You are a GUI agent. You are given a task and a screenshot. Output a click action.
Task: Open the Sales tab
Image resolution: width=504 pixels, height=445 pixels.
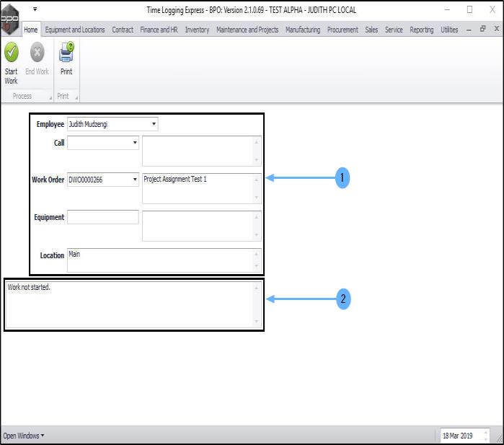click(x=371, y=30)
